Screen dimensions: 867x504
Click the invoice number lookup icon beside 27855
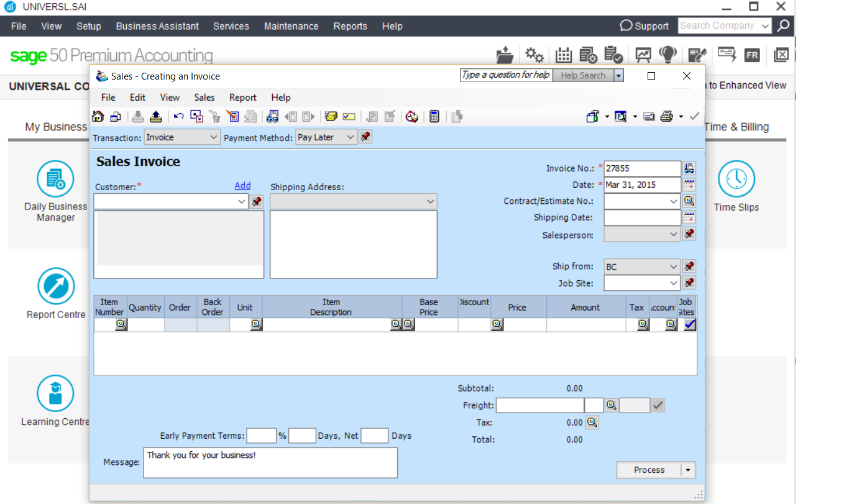tap(689, 168)
